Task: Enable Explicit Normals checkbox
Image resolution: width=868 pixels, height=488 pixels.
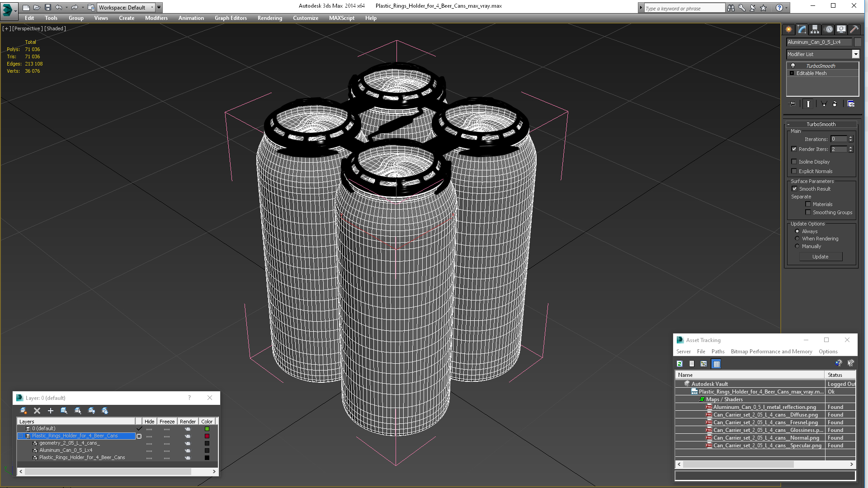Action: (x=794, y=171)
